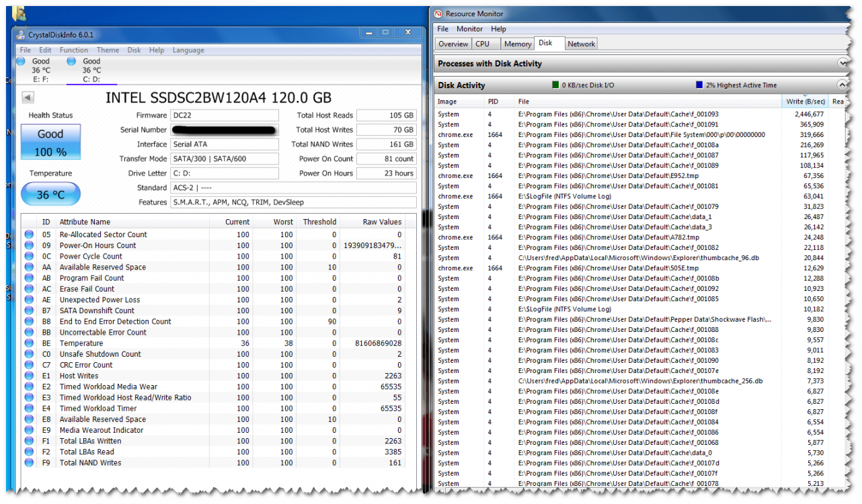Image resolution: width=862 pixels, height=504 pixels.
Task: Open the Help menu in Resource Monitor
Action: click(x=498, y=29)
